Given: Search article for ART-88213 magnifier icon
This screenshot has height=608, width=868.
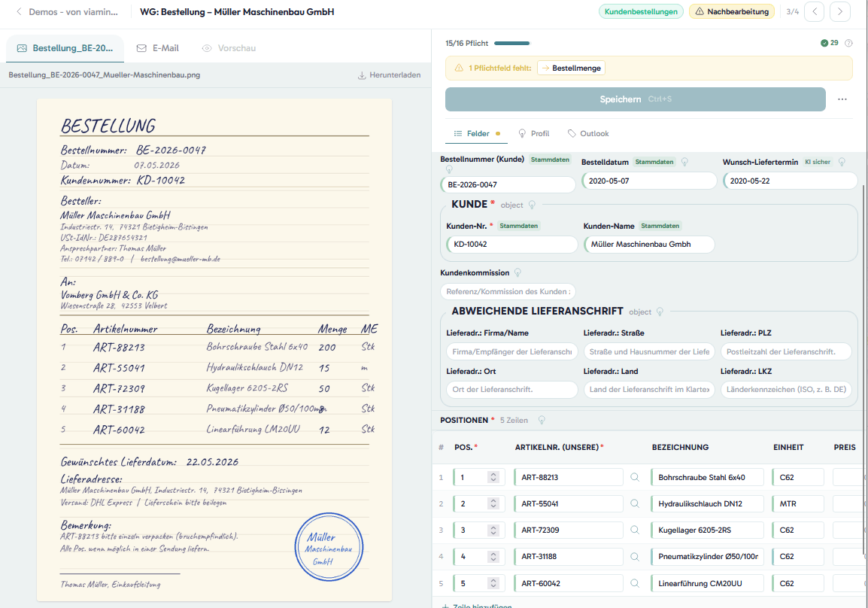Looking at the screenshot, I should (x=635, y=477).
